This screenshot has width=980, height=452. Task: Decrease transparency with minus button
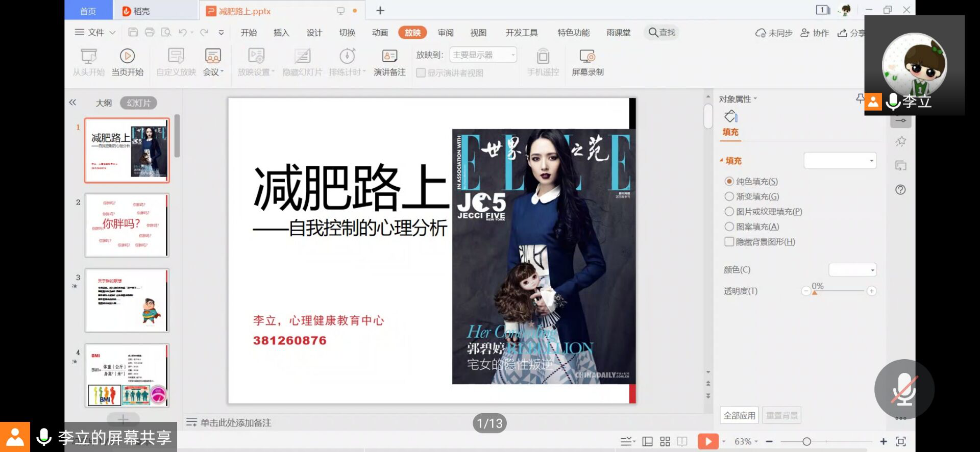coord(805,291)
